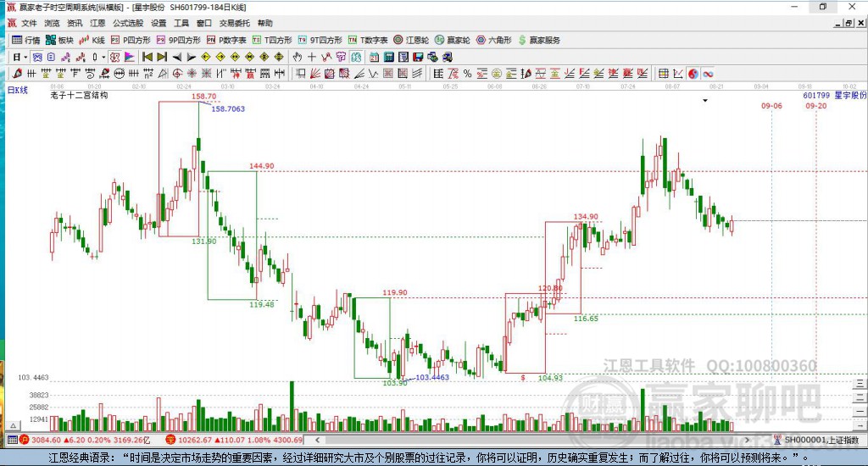Open the 公式选股 menu
The height and width of the screenshot is (466, 868).
[x=128, y=23]
